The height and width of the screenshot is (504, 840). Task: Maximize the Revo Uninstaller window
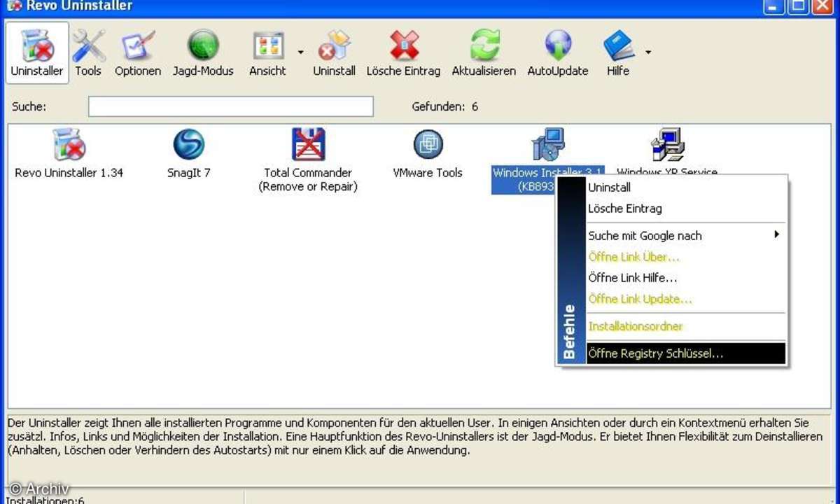coord(798,6)
